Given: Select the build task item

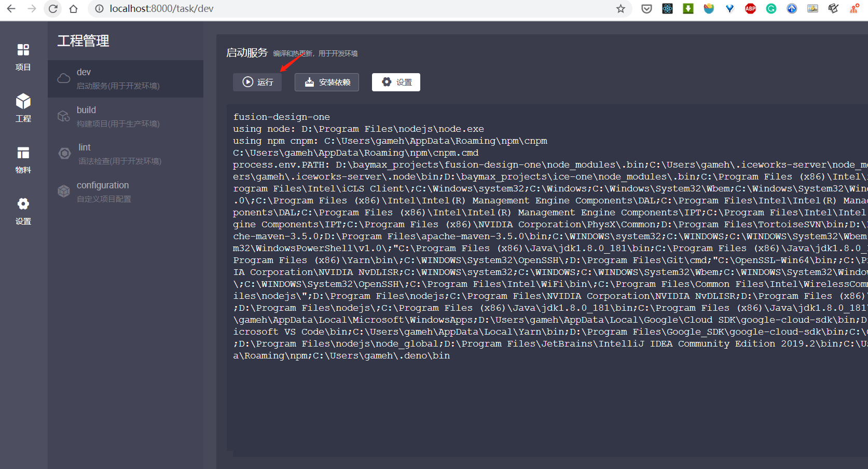Looking at the screenshot, I should coord(126,116).
